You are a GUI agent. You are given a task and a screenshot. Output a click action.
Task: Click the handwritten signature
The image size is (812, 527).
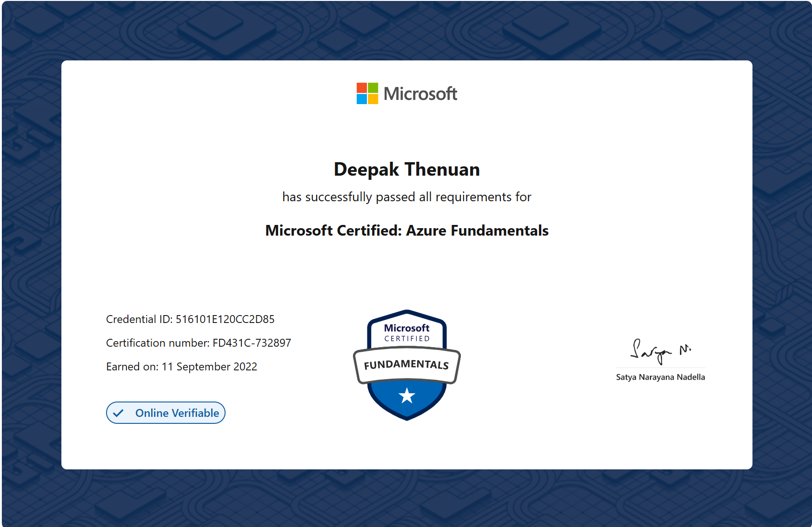click(659, 352)
